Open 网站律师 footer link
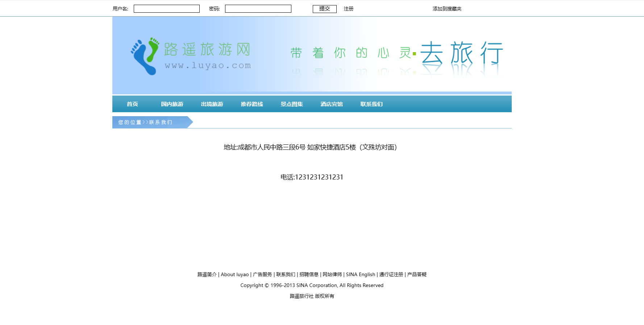 point(332,274)
